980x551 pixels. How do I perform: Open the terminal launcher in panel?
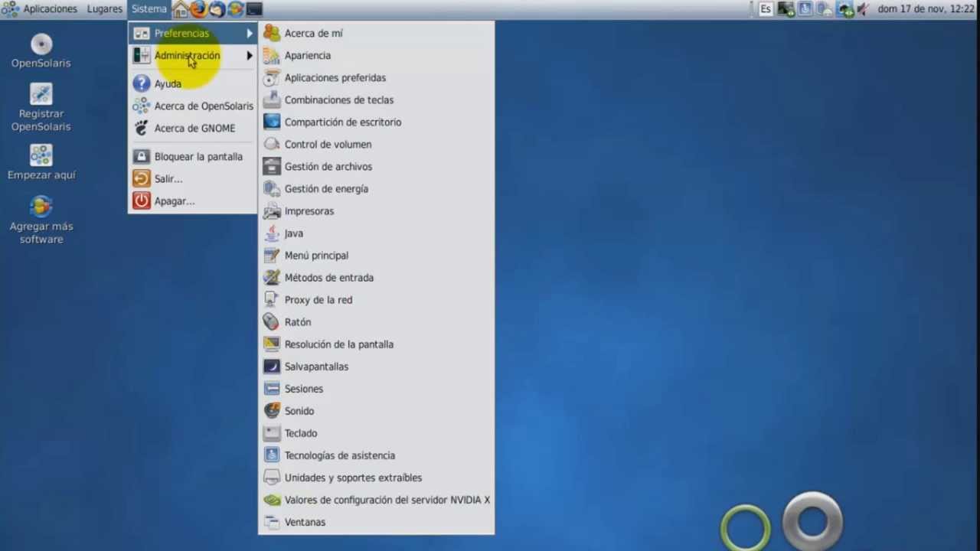(254, 9)
